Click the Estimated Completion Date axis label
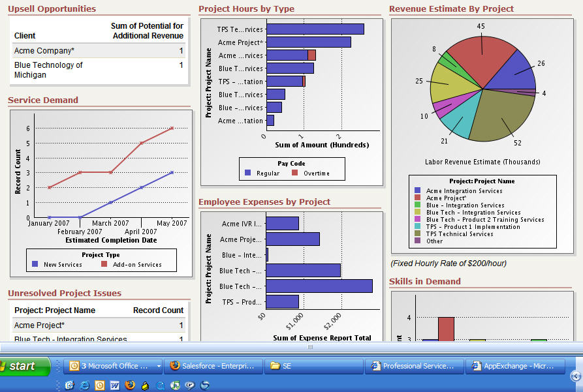 111,240
